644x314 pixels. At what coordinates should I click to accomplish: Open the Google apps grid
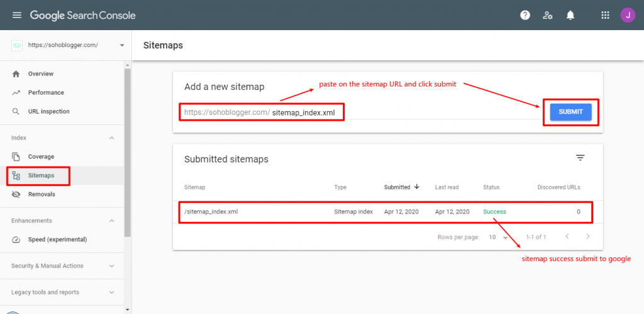coord(605,15)
